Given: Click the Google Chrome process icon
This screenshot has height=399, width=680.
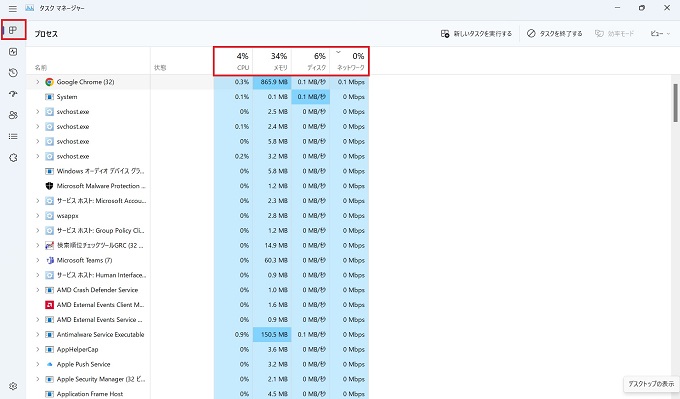Looking at the screenshot, I should 49,82.
